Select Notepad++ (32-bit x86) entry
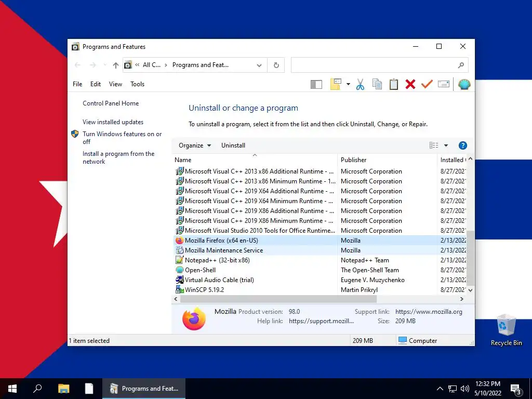 coord(320,260)
